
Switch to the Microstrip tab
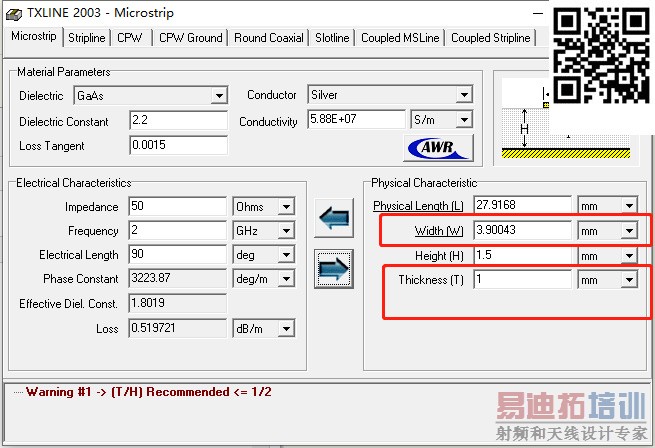click(x=33, y=36)
